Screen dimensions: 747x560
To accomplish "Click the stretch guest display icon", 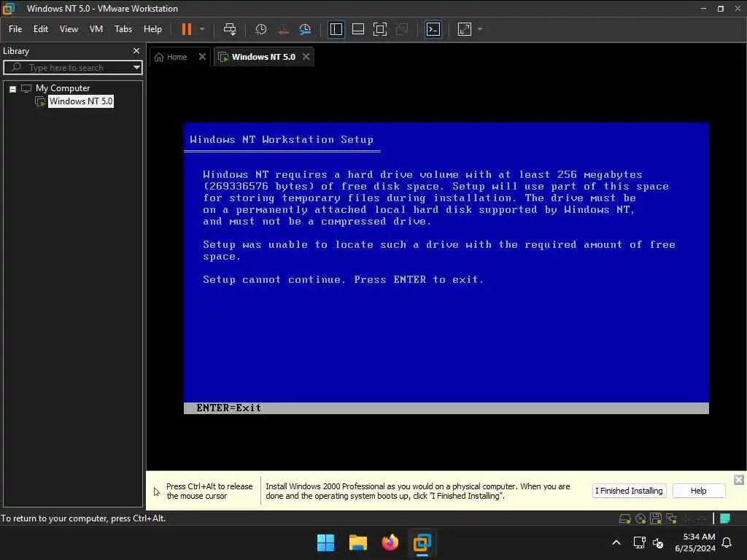I will tap(465, 29).
